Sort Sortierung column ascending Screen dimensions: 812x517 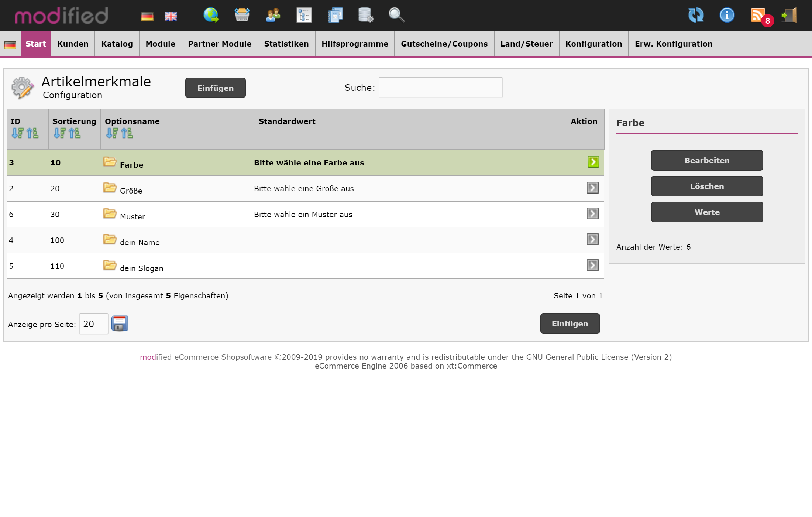pos(75,133)
